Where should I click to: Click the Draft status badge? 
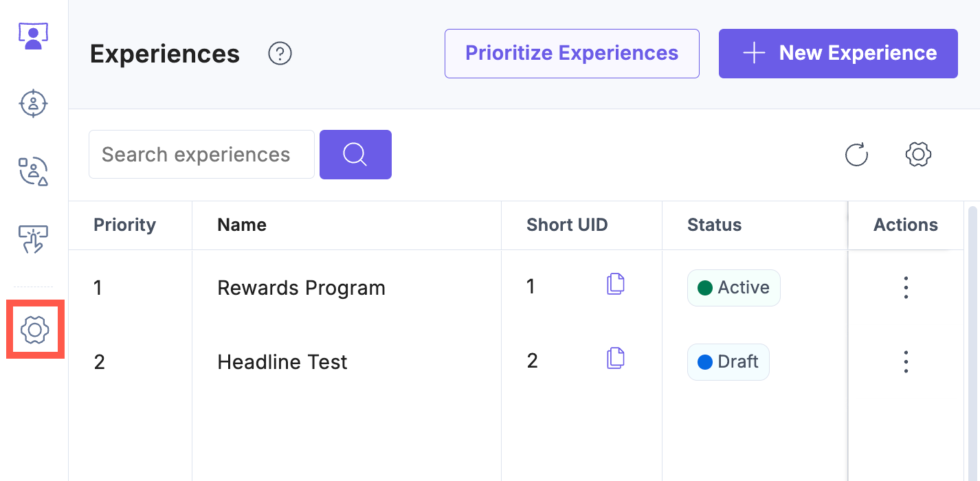pyautogui.click(x=728, y=362)
